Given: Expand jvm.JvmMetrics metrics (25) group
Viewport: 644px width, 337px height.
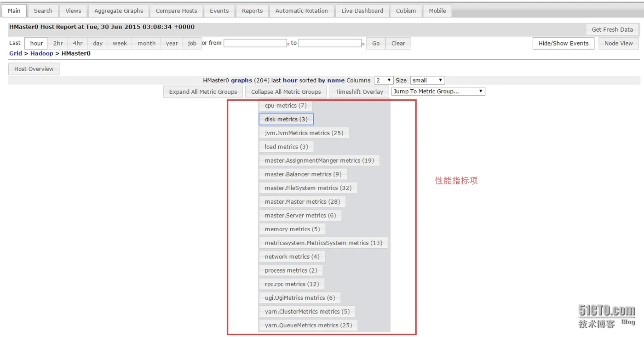Looking at the screenshot, I should (x=304, y=133).
